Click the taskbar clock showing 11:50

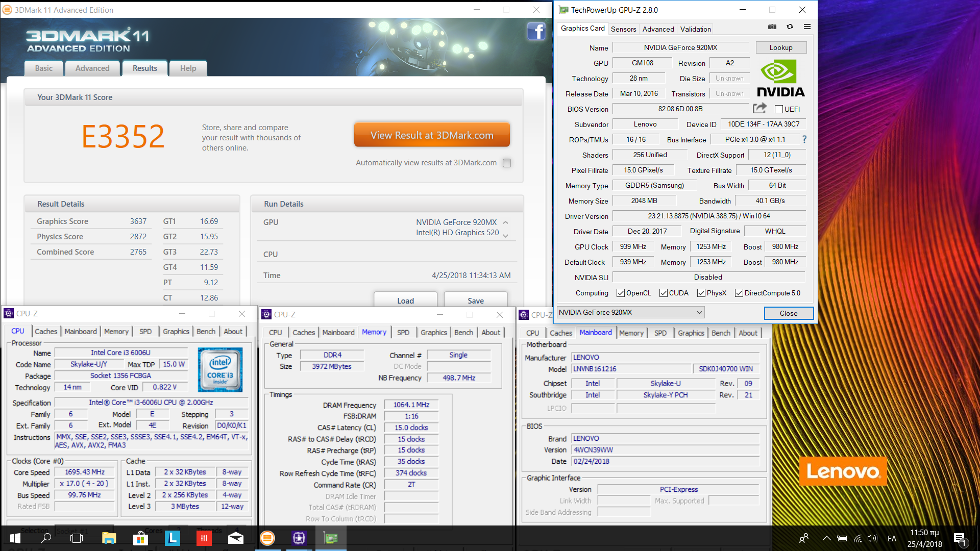coord(924,538)
